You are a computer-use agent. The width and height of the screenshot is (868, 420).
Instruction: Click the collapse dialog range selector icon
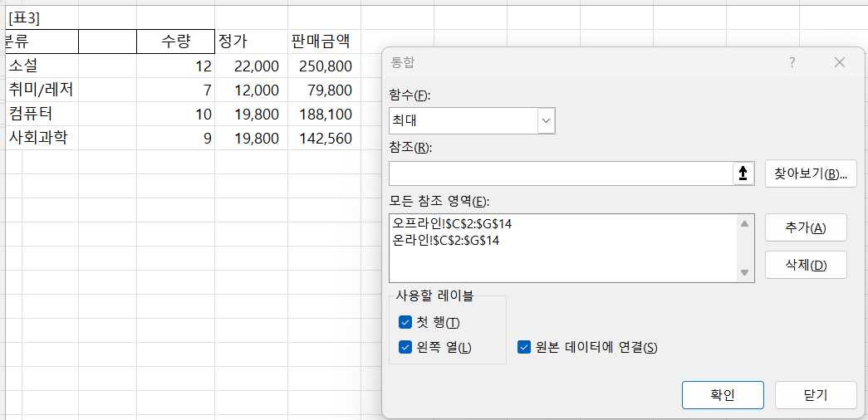[x=743, y=173]
